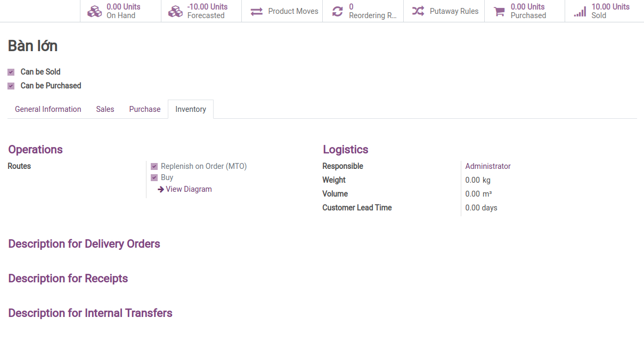Click the Product Moves arrows icon

[257, 11]
